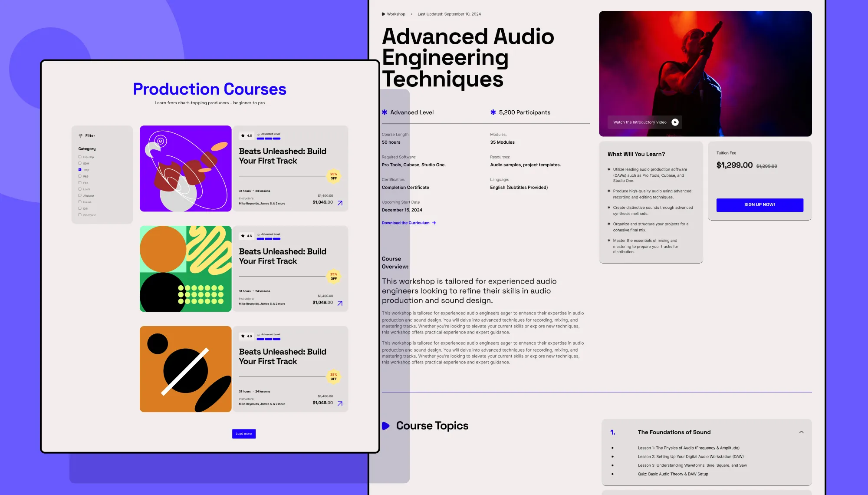The image size is (868, 495).
Task: Open third course via arrow icon
Action: point(340,403)
